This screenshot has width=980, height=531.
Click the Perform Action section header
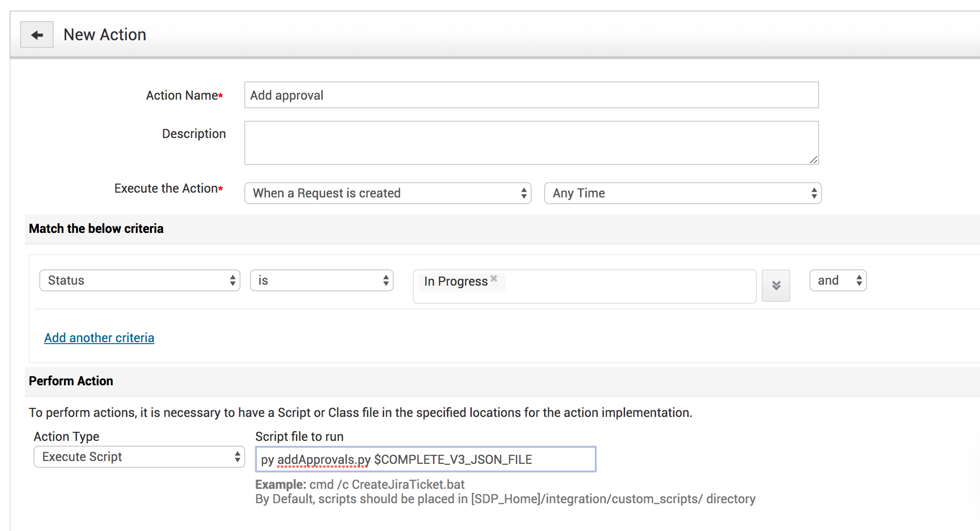pyautogui.click(x=71, y=381)
